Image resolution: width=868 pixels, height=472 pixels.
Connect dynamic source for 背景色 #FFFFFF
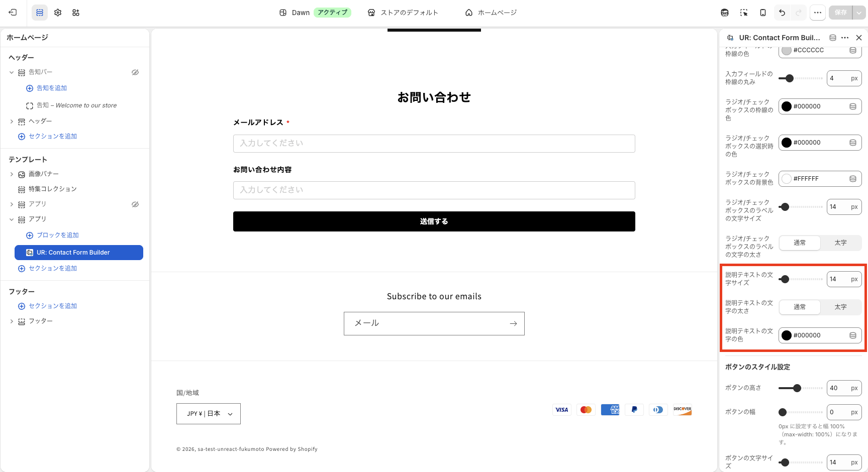click(x=853, y=179)
